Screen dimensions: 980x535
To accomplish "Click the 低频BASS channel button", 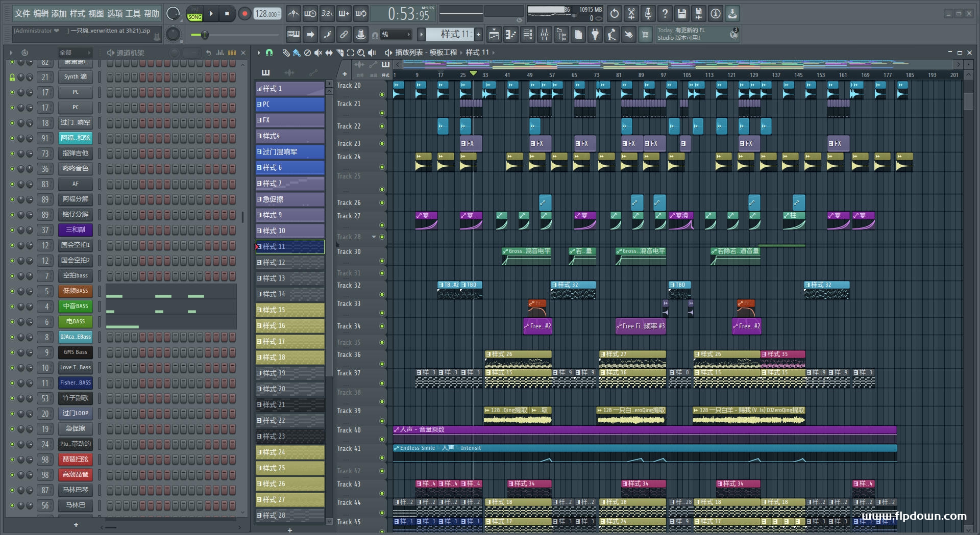I will [x=75, y=291].
